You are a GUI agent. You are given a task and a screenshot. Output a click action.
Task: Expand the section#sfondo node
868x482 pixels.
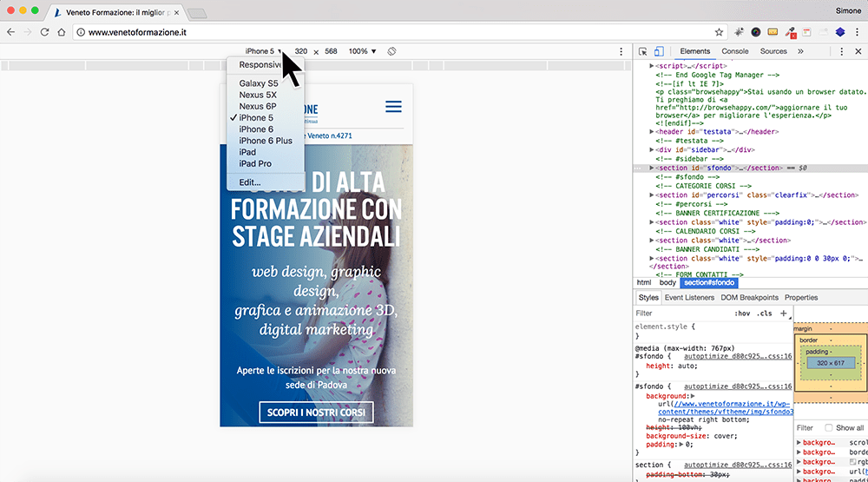[x=652, y=168]
